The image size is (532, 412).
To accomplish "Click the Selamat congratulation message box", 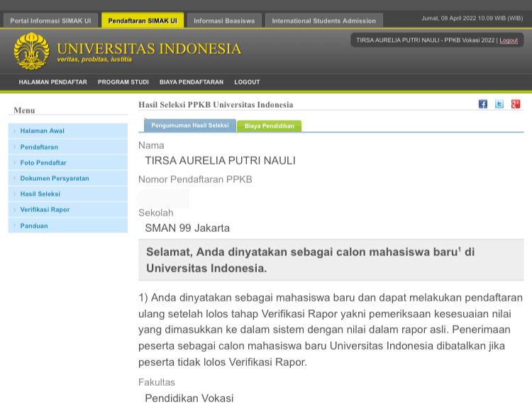I will [331, 260].
